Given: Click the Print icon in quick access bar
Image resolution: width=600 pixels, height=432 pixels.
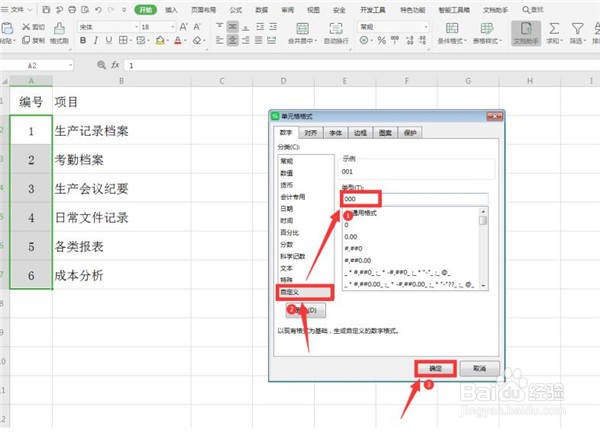Looking at the screenshot, I should [x=72, y=10].
